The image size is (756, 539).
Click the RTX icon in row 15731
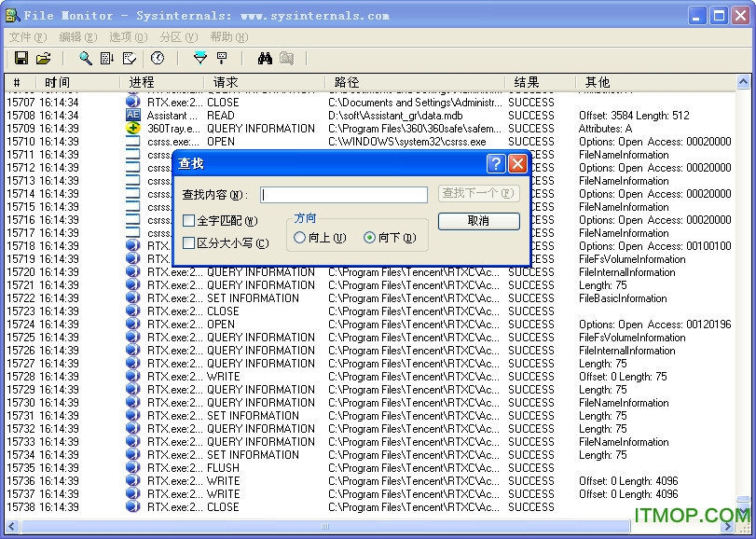[x=133, y=415]
